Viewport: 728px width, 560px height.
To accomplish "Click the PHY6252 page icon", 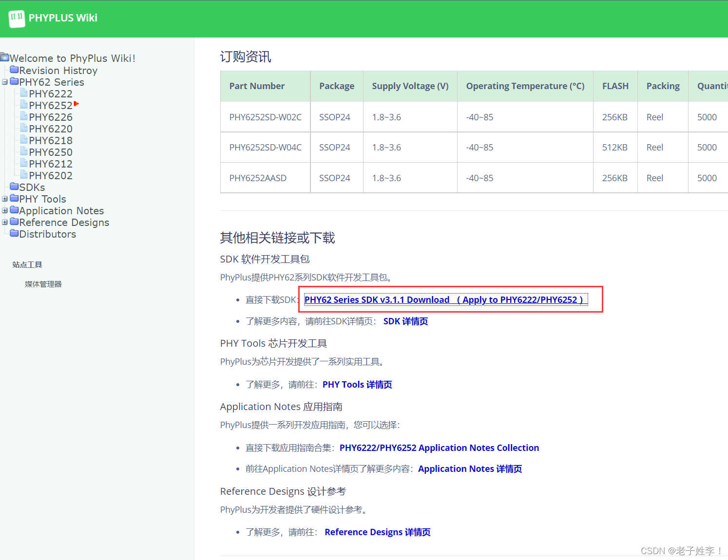I will (x=24, y=104).
